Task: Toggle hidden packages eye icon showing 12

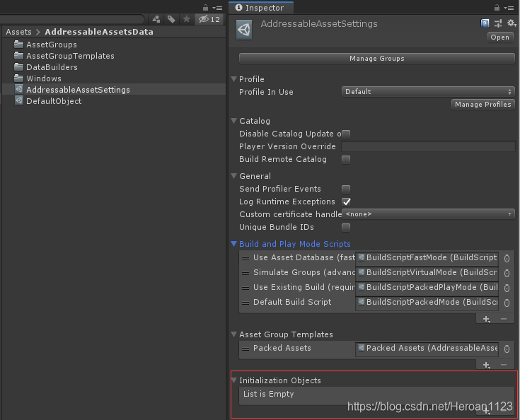Action: 209,19
